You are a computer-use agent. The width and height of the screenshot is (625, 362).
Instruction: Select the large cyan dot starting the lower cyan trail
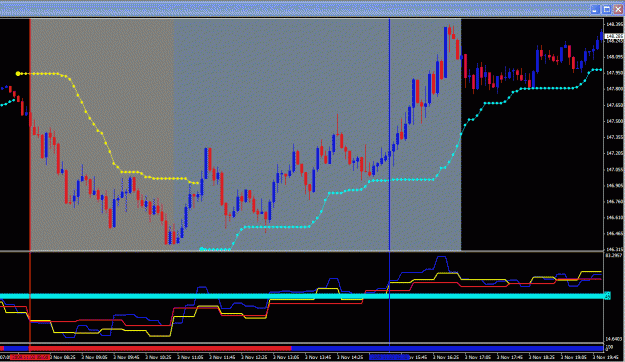(202, 249)
